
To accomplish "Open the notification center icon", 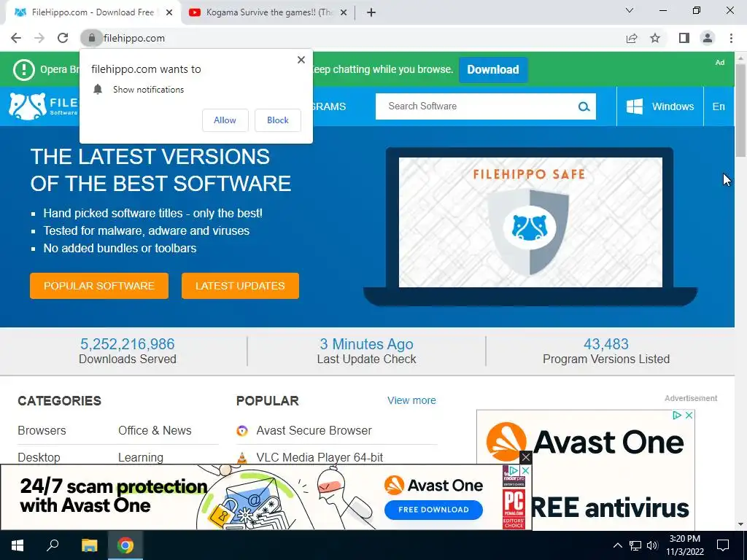I will tap(723, 545).
